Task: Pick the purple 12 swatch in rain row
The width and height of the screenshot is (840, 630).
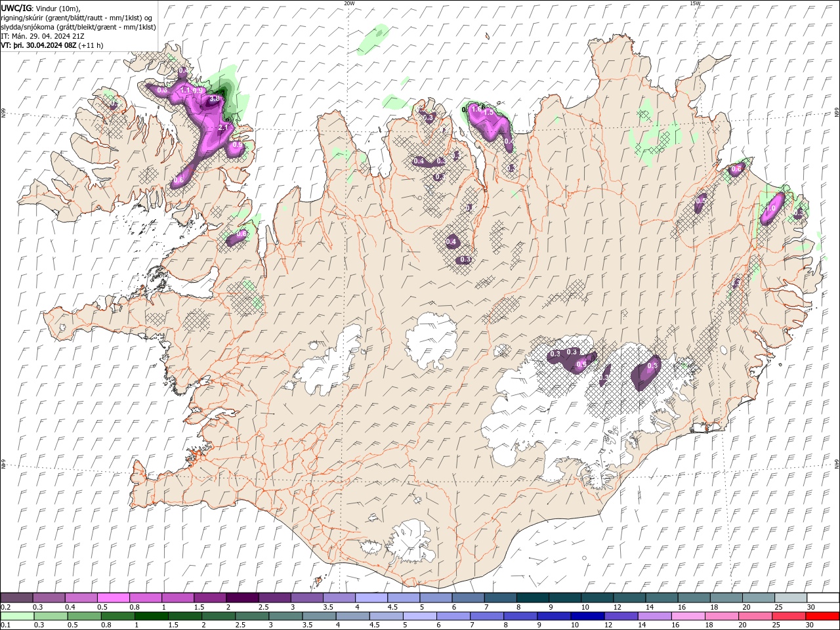Action: tap(621, 616)
